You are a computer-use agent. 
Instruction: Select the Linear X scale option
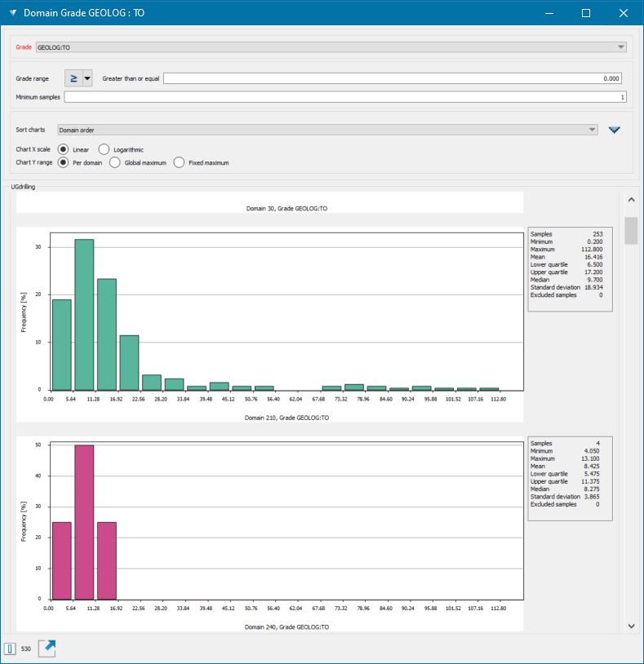[x=63, y=149]
